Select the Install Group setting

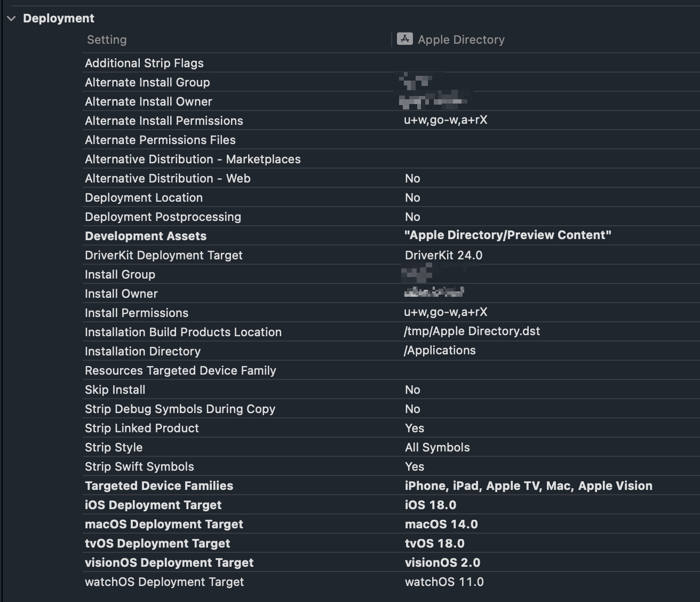120,274
